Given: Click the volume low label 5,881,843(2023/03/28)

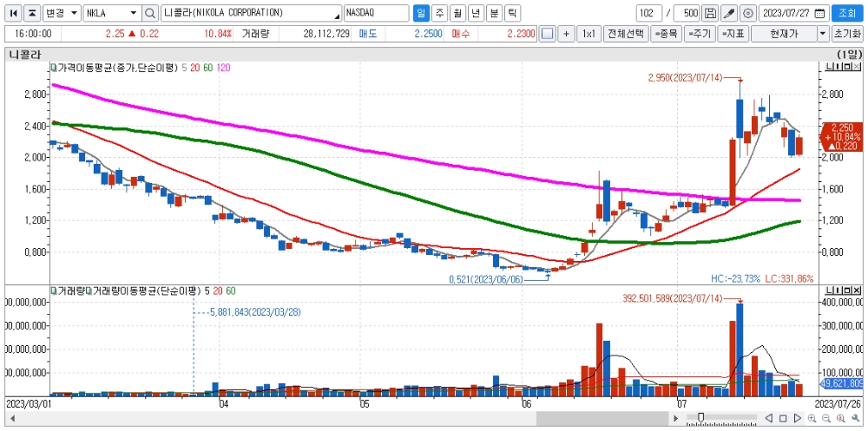Looking at the screenshot, I should pos(255,312).
